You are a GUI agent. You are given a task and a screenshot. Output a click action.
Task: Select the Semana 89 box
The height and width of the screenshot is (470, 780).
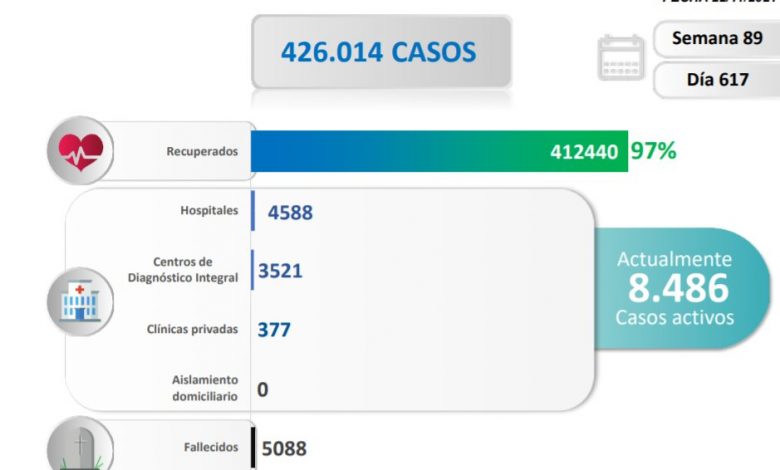[x=716, y=38]
